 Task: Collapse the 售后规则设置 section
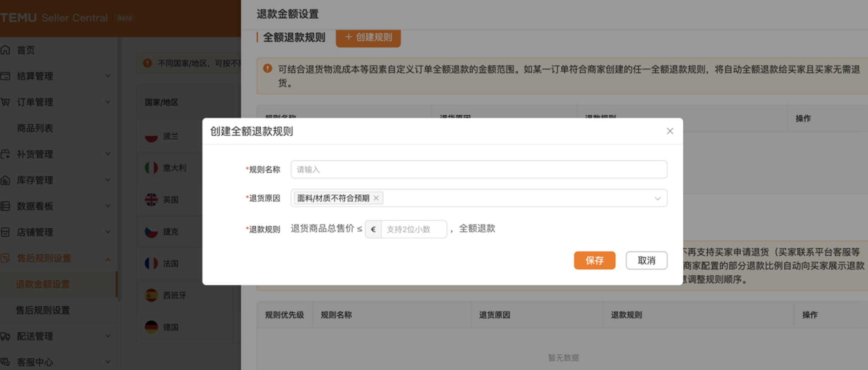point(108,259)
